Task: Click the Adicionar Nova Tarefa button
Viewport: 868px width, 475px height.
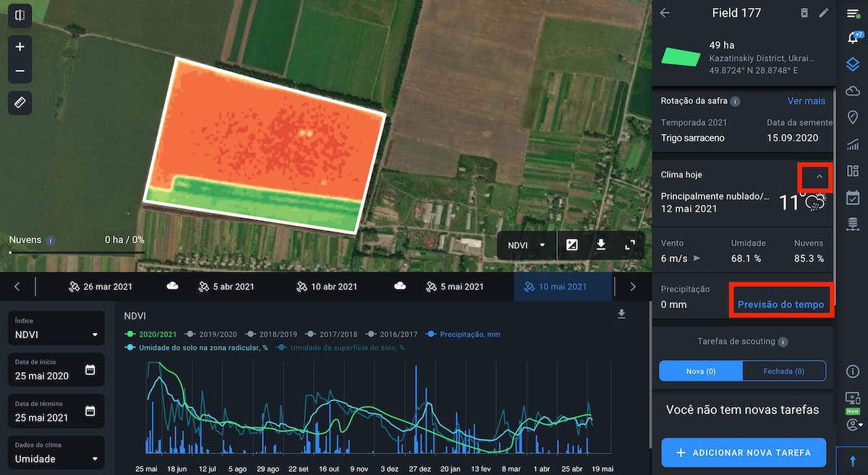Action: click(x=744, y=453)
